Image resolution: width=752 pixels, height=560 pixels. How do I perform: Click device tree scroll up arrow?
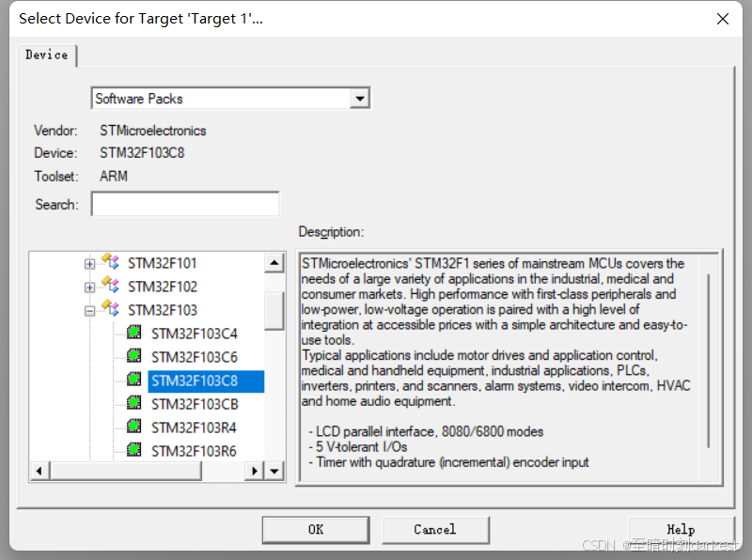pyautogui.click(x=274, y=262)
